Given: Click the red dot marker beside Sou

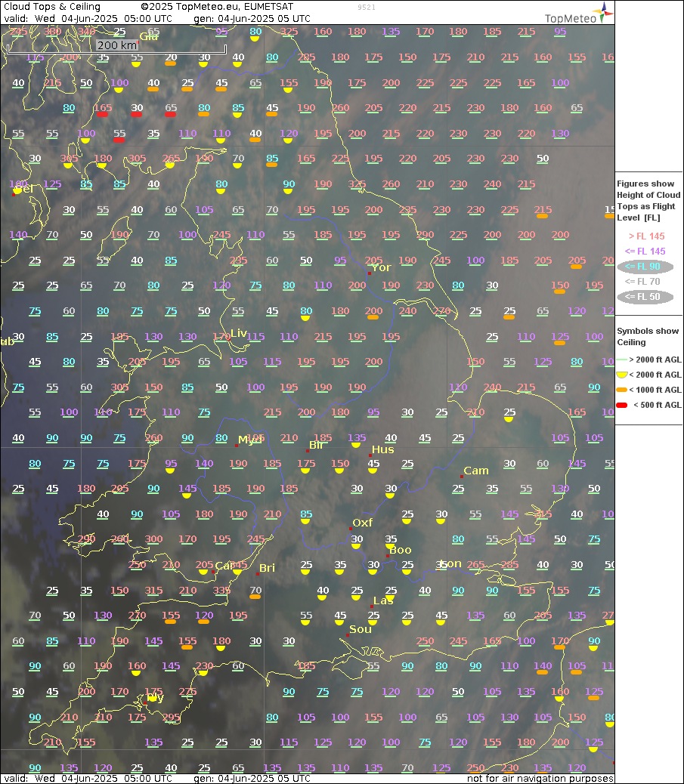Looking at the screenshot, I should (347, 635).
